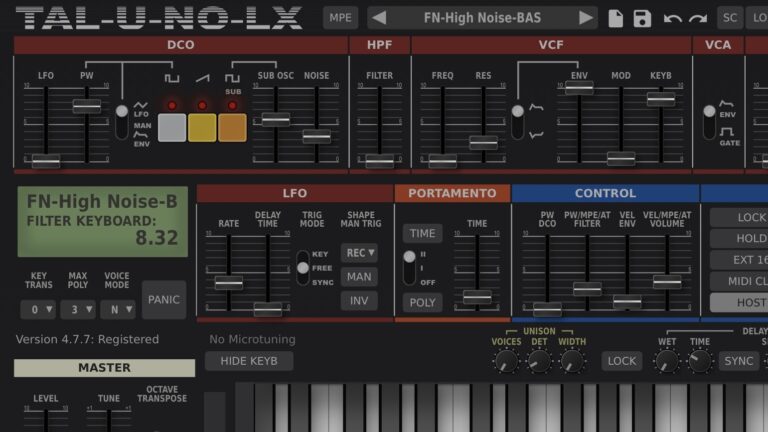Click green LCD preset display
Image resolution: width=768 pixels, height=432 pixels.
[x=102, y=221]
